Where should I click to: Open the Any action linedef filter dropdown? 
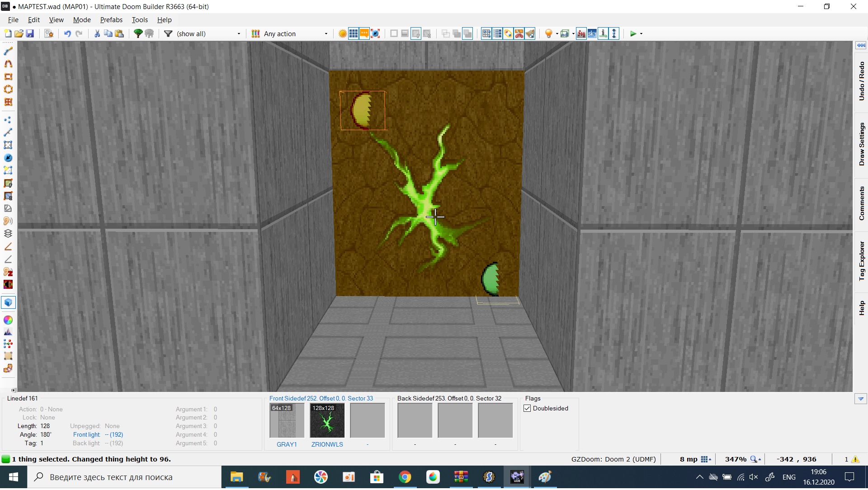(296, 34)
